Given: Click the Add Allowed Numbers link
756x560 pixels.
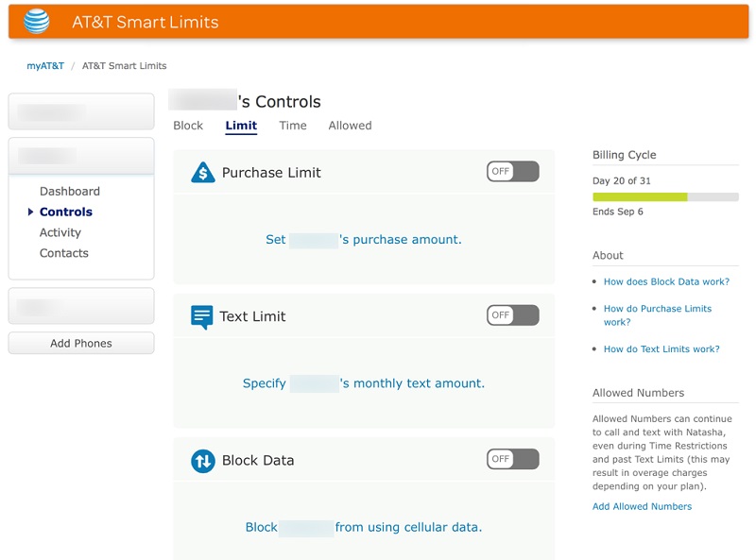Looking at the screenshot, I should pyautogui.click(x=642, y=507).
